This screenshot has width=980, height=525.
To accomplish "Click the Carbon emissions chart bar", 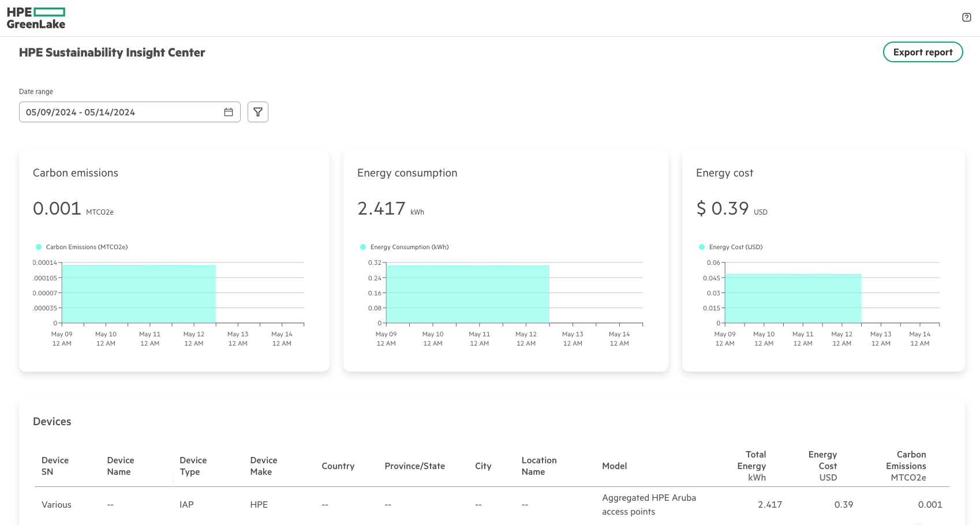I will tap(139, 294).
